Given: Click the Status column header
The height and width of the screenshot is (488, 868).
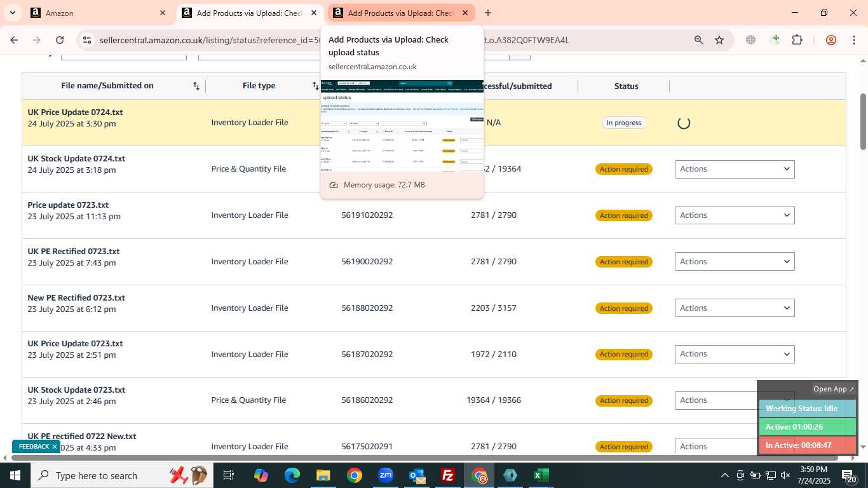Looking at the screenshot, I should click(x=626, y=86).
